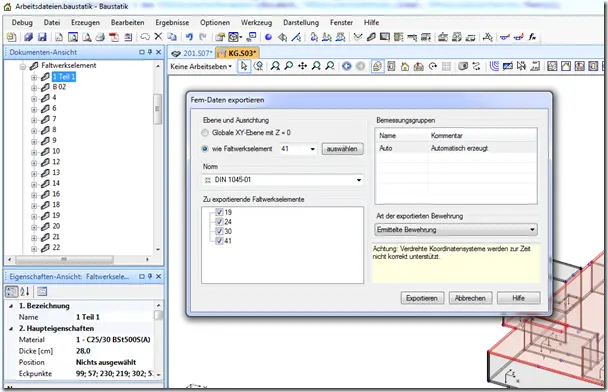Image resolution: width=608 pixels, height=392 pixels.
Task: Click the first zoom magnifier icon in view toolbar
Action: pos(275,66)
